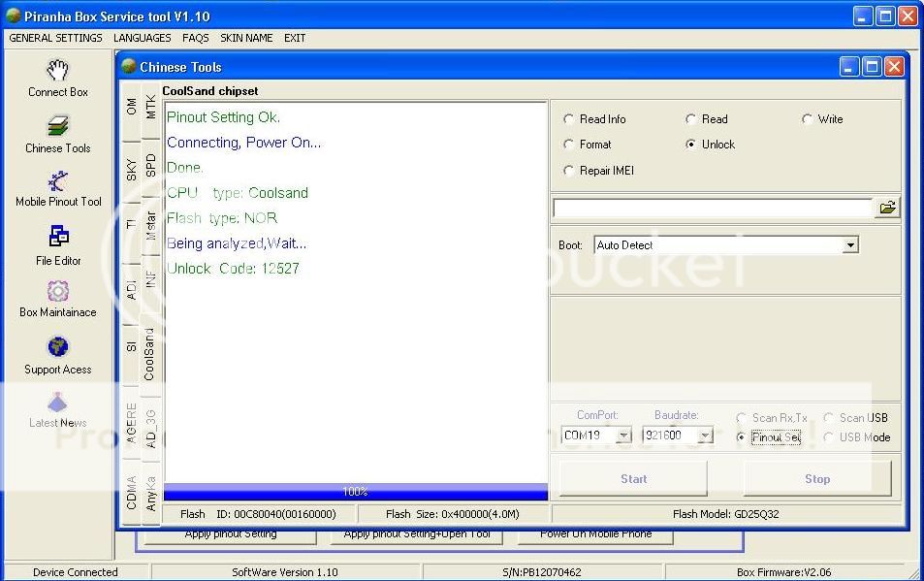Click the Flash type: NOR log line

[x=222, y=218]
